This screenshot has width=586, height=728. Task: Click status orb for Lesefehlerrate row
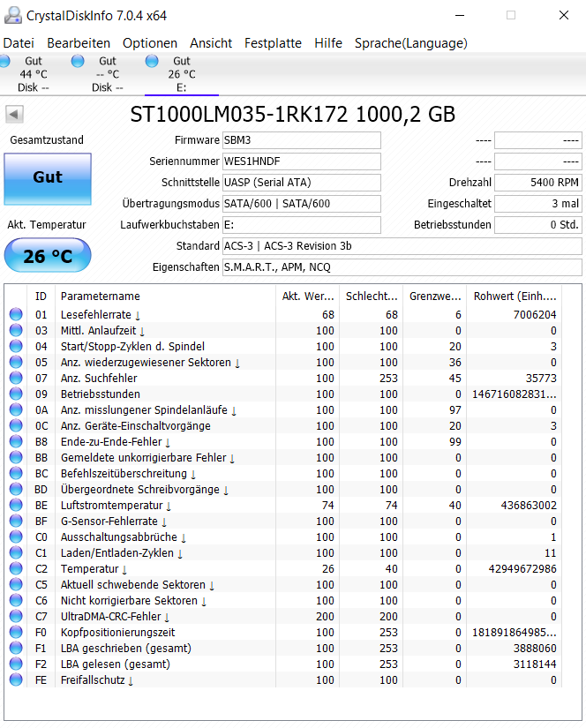pos(16,314)
